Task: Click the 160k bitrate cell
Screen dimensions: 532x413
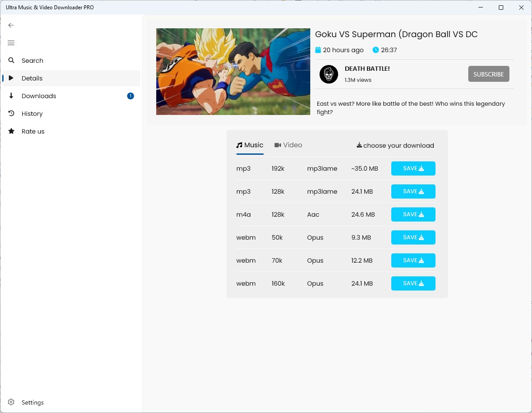Action: pyautogui.click(x=278, y=283)
